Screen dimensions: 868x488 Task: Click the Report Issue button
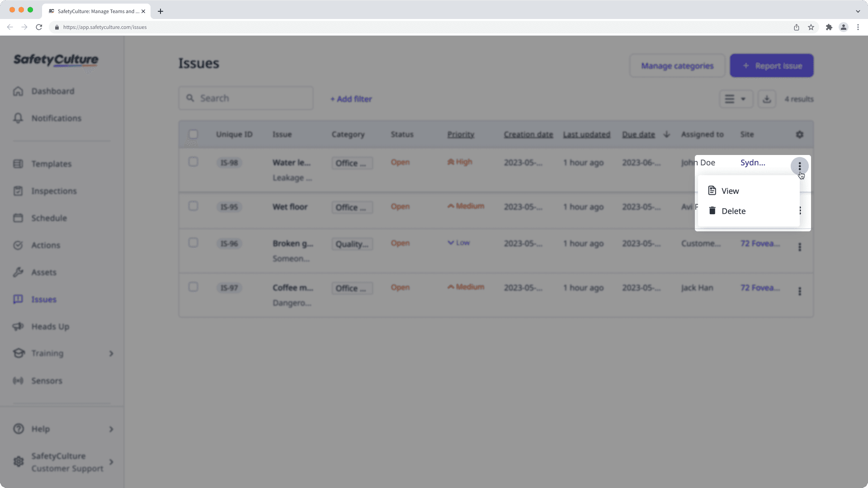click(x=771, y=66)
